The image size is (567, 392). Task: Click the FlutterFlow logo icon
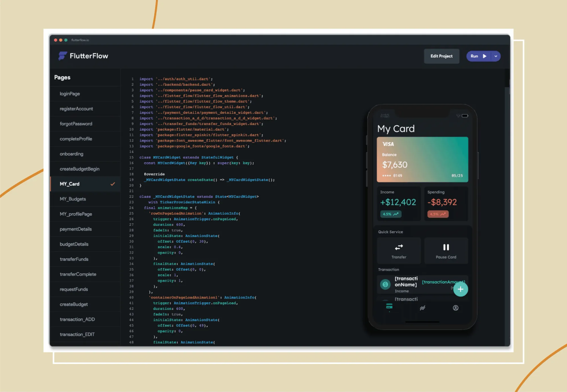pos(62,56)
